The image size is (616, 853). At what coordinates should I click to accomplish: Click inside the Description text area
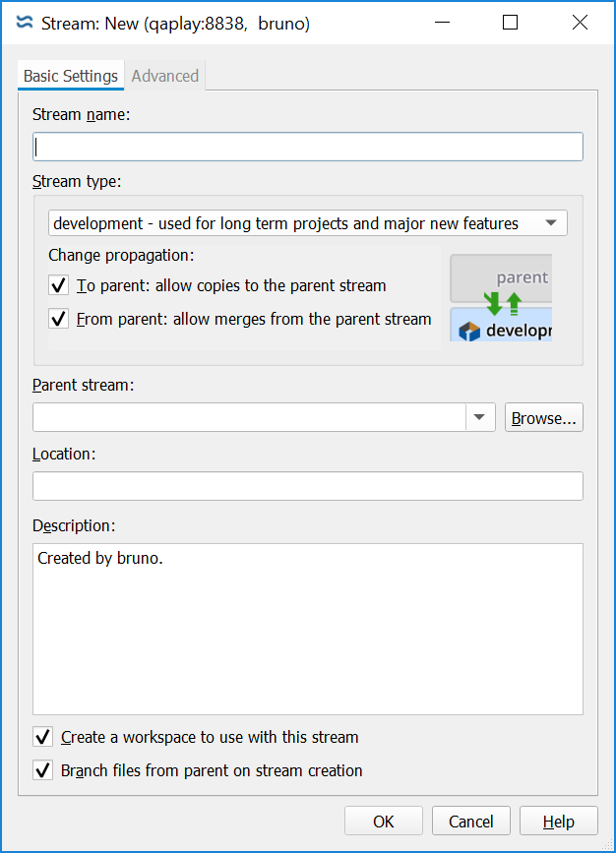coord(307,630)
